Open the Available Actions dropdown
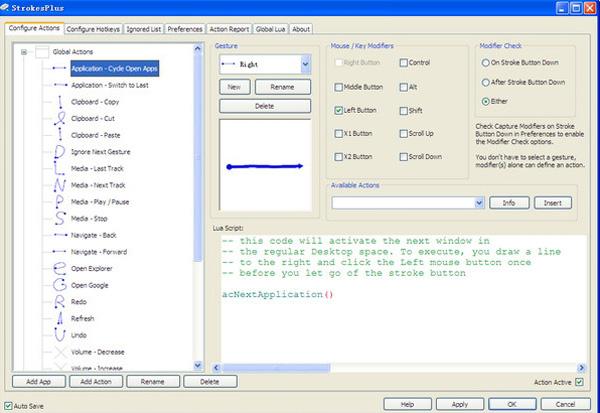This screenshot has width=600, height=413. pos(479,203)
